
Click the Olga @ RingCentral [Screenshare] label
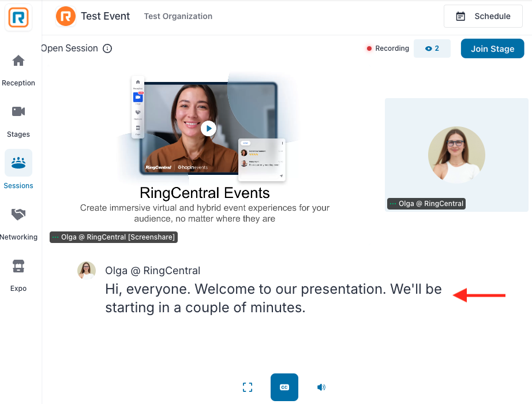(x=114, y=237)
